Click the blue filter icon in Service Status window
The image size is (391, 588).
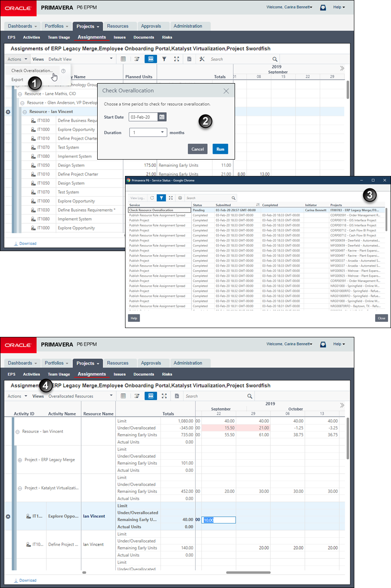[162, 198]
